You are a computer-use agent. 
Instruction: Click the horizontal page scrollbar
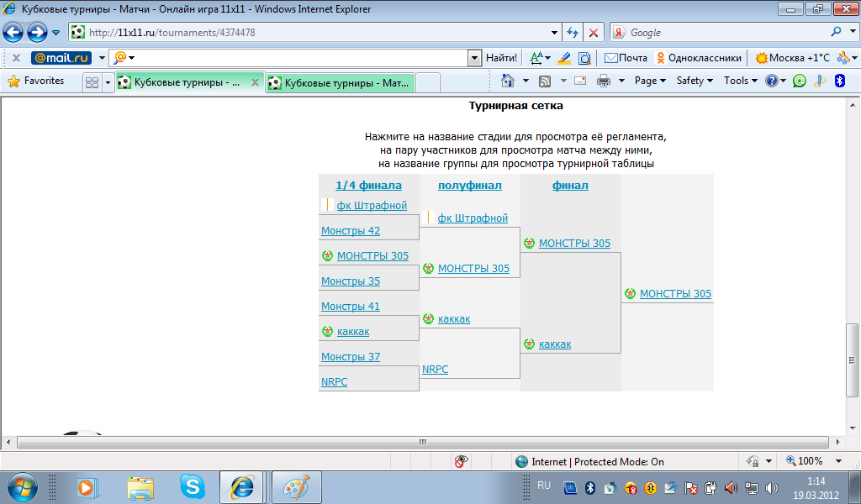[420, 441]
